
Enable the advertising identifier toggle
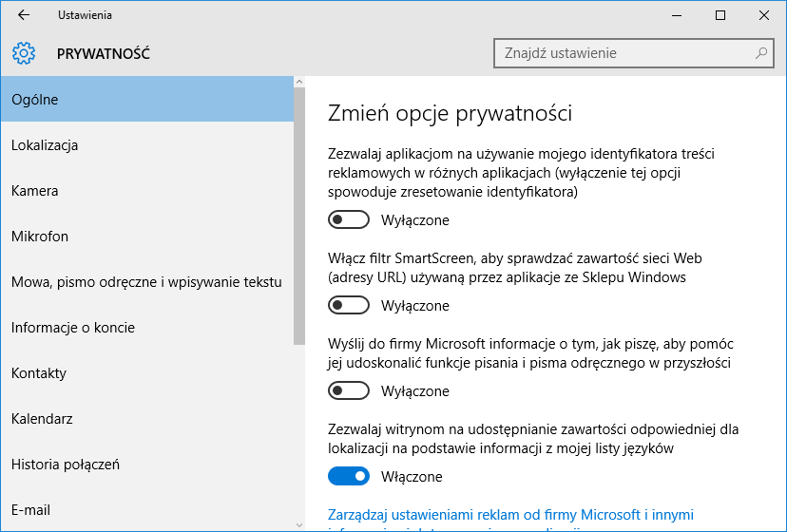(348, 219)
